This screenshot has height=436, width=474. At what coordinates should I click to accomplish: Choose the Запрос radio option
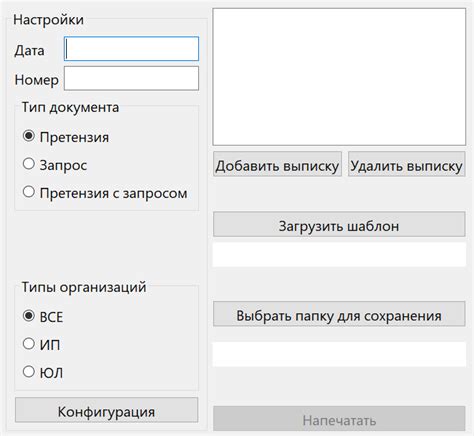point(55,165)
